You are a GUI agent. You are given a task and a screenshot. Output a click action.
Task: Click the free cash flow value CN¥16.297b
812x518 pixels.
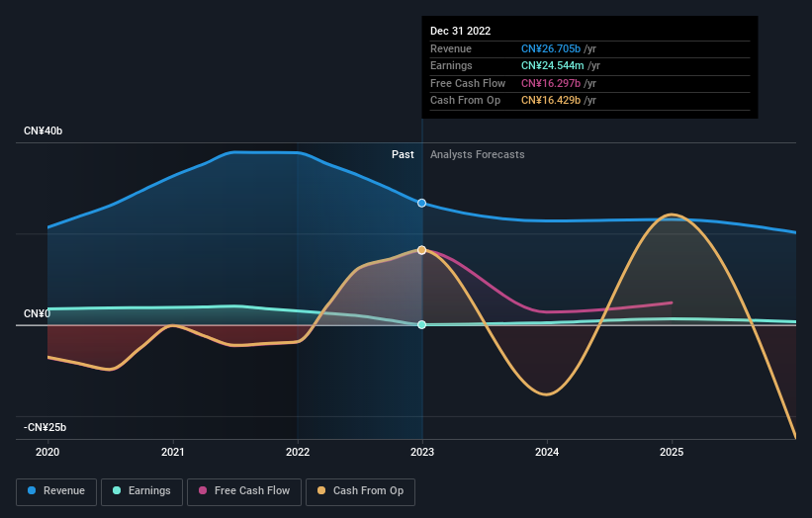coord(551,83)
